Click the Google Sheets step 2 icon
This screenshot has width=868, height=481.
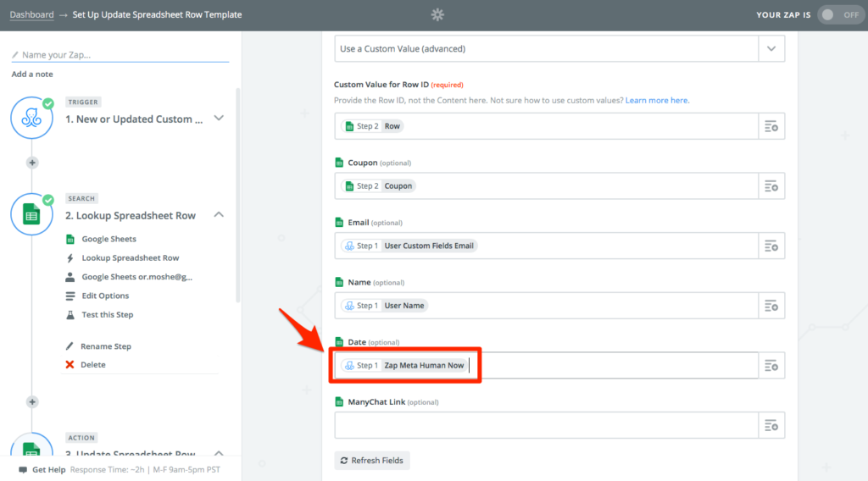[x=31, y=214]
